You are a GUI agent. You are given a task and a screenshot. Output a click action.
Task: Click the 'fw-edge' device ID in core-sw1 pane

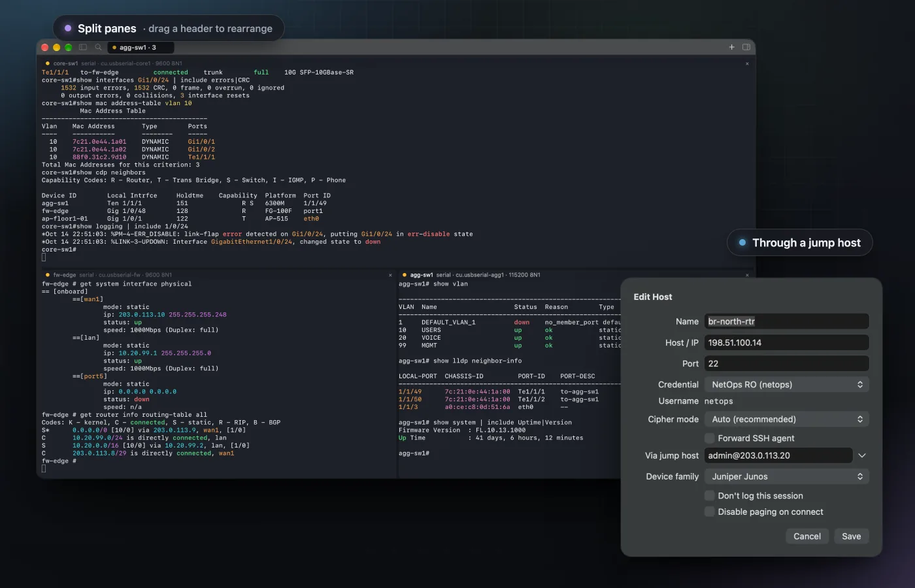click(55, 211)
